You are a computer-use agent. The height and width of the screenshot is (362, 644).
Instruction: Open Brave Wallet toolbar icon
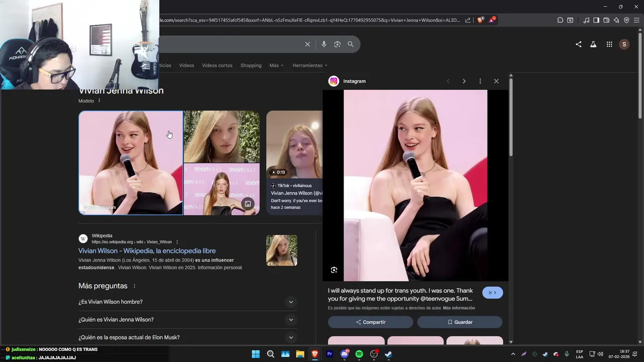(x=606, y=20)
